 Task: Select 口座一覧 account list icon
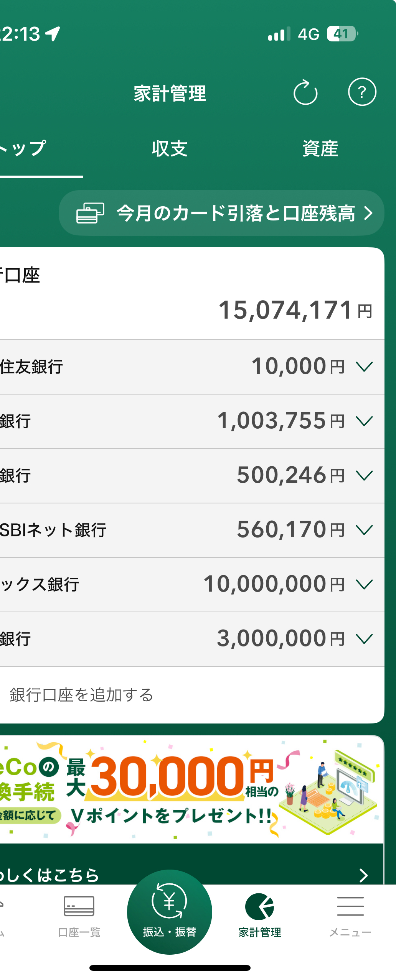click(79, 906)
